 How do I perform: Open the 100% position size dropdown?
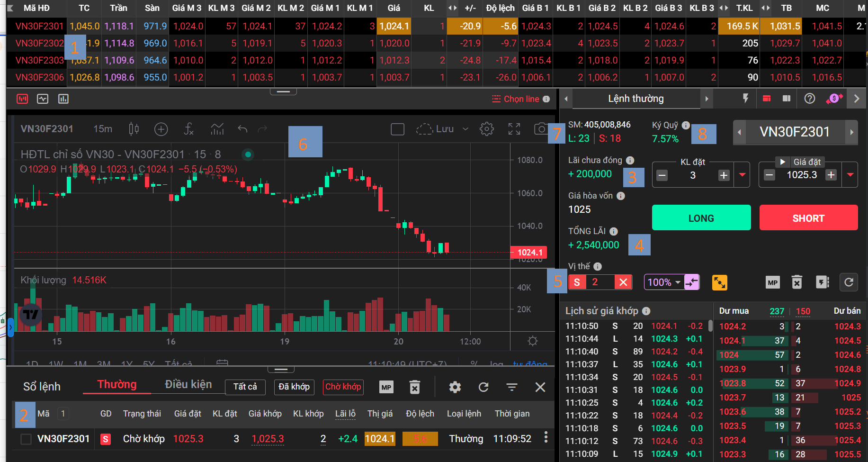664,282
